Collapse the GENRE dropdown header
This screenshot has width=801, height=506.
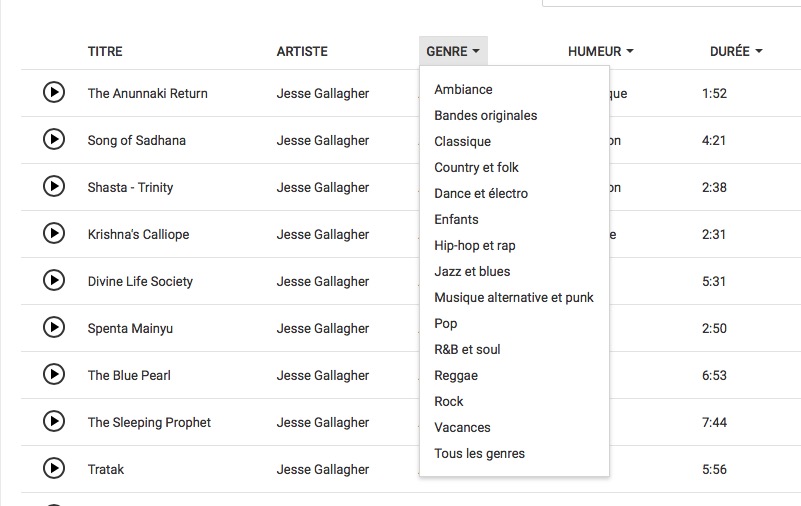point(453,51)
